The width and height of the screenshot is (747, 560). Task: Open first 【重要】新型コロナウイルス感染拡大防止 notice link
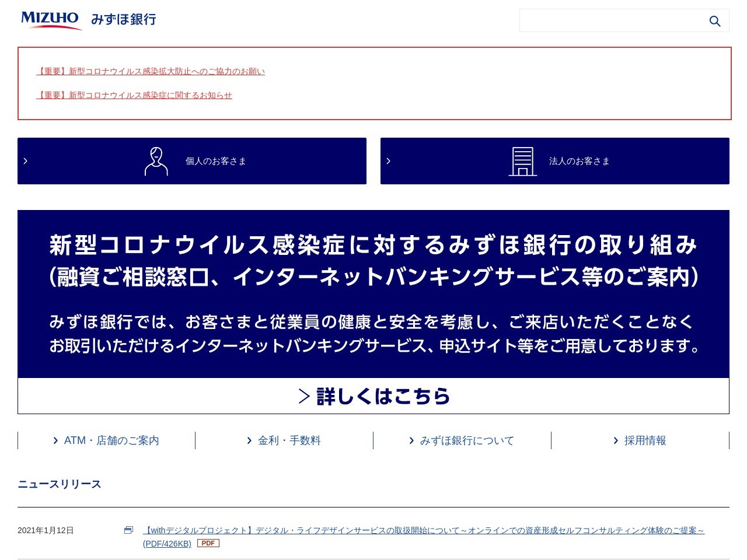coord(151,71)
